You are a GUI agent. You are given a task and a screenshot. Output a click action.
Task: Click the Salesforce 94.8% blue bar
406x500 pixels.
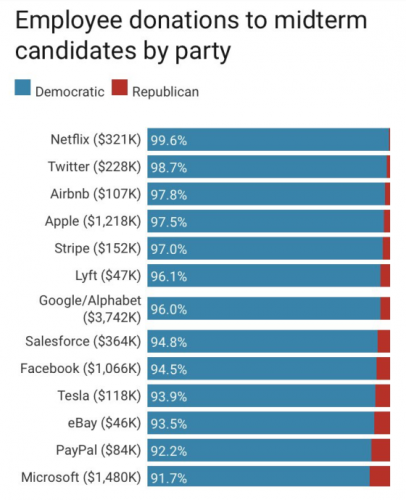(263, 341)
